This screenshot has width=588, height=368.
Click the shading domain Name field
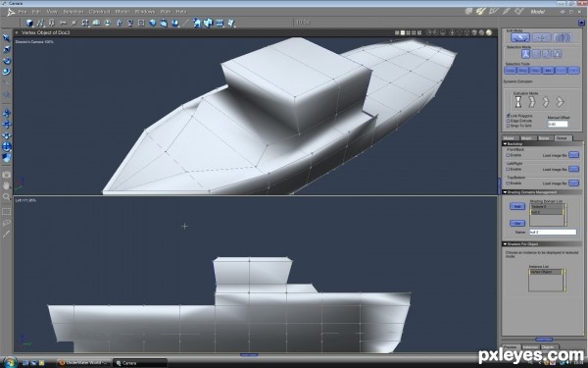click(x=553, y=232)
